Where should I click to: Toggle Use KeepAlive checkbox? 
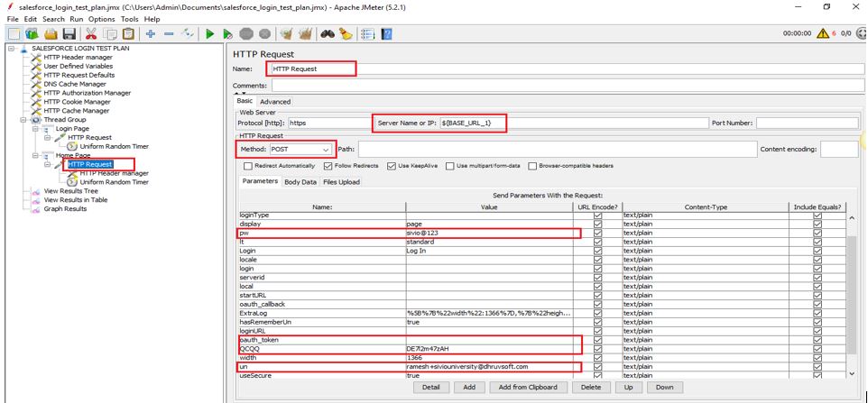(x=392, y=166)
